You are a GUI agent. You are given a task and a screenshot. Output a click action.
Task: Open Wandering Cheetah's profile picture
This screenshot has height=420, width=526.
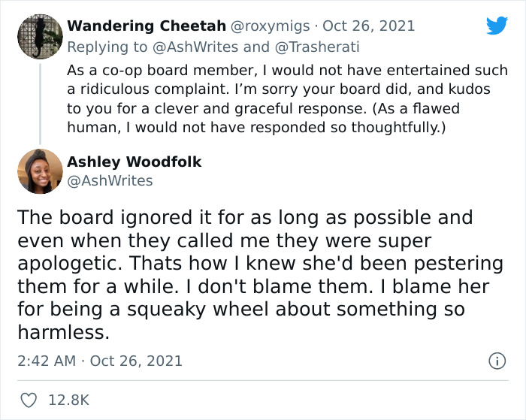click(x=40, y=36)
